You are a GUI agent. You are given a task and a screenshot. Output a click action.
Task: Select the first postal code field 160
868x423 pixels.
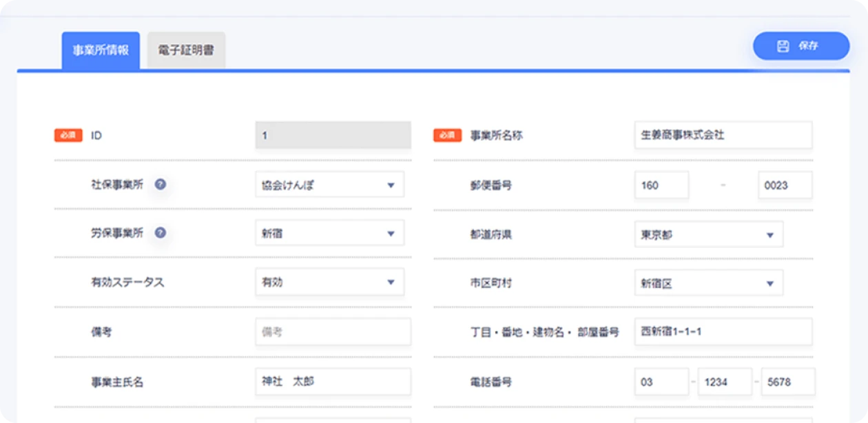(661, 185)
